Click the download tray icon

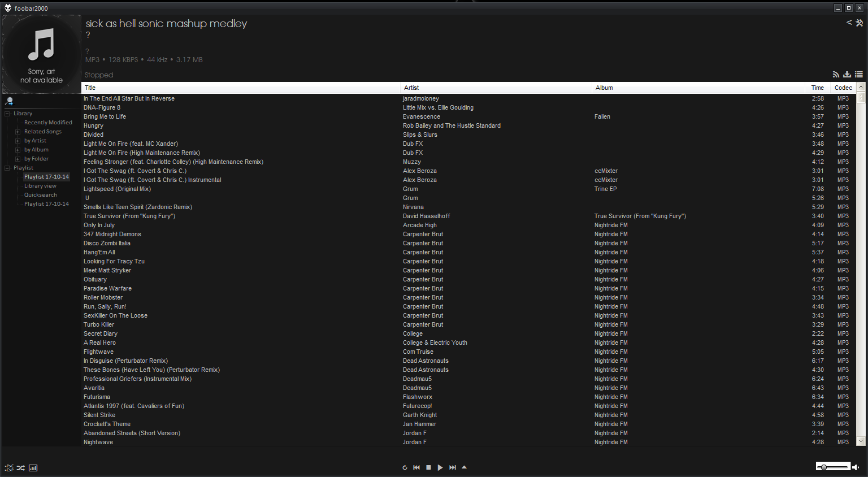point(847,75)
